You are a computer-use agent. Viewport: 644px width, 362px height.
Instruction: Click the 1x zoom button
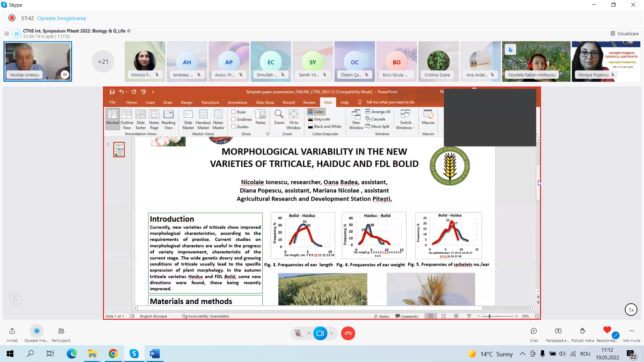coord(631,310)
